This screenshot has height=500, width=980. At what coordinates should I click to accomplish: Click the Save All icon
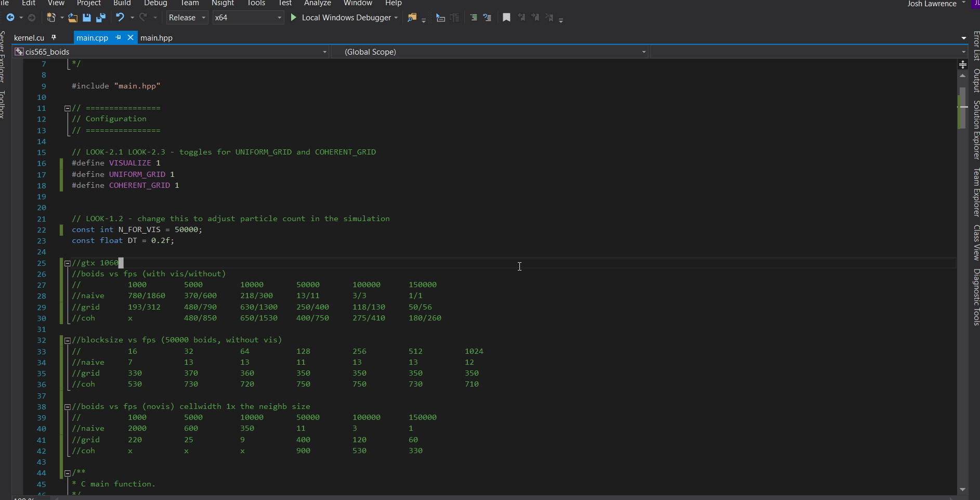click(x=101, y=18)
